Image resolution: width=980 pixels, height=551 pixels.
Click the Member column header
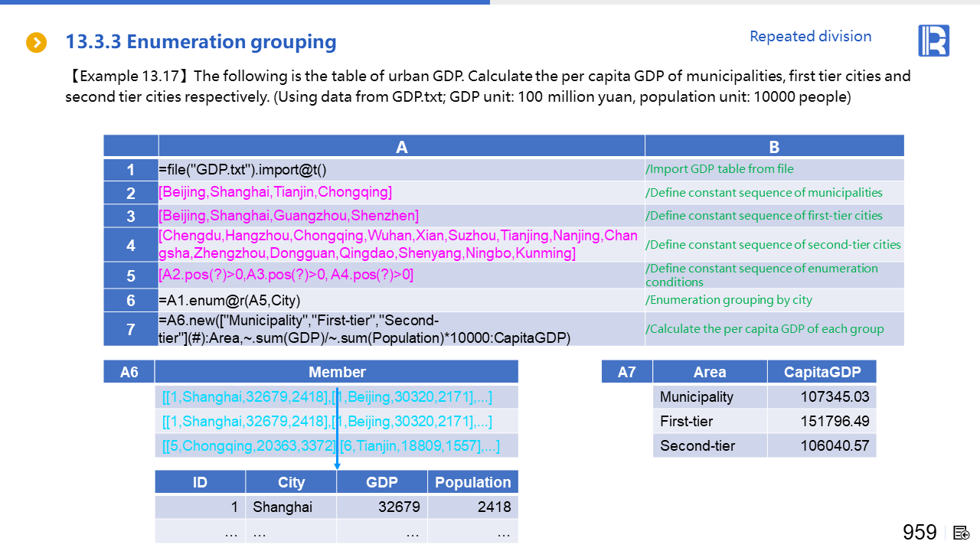pos(337,372)
